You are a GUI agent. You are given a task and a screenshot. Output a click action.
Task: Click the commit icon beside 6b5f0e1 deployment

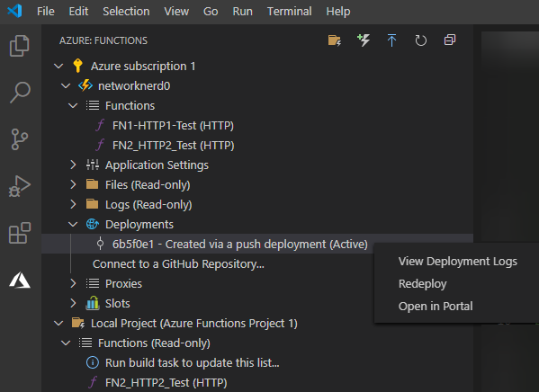pyautogui.click(x=100, y=244)
